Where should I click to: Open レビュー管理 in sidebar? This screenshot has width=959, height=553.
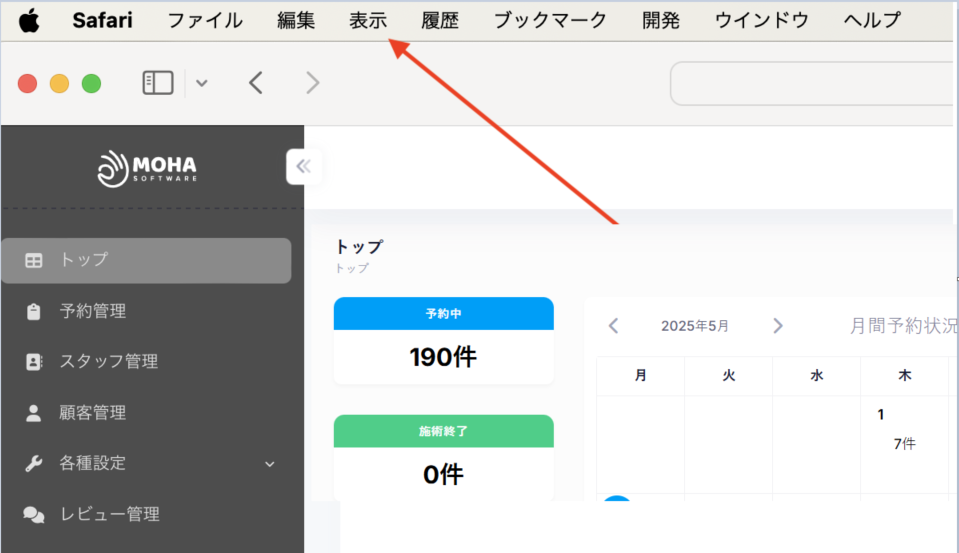click(x=108, y=514)
